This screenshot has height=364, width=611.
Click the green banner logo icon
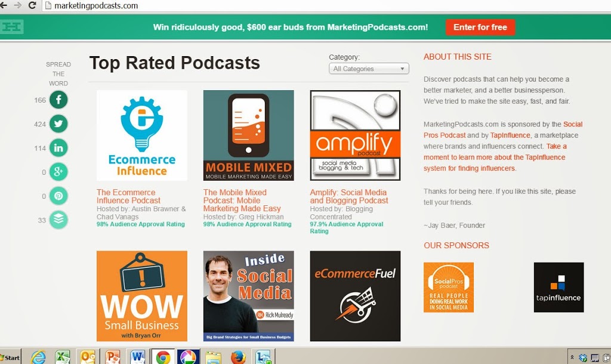[12, 27]
